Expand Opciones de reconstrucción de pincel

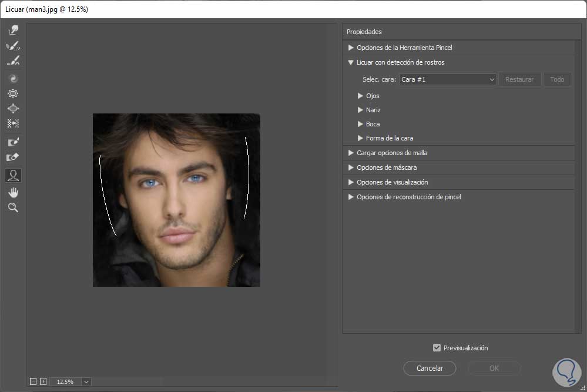pyautogui.click(x=351, y=197)
